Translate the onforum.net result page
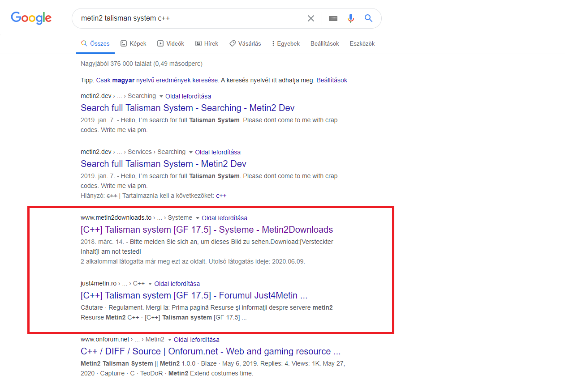 click(x=197, y=340)
